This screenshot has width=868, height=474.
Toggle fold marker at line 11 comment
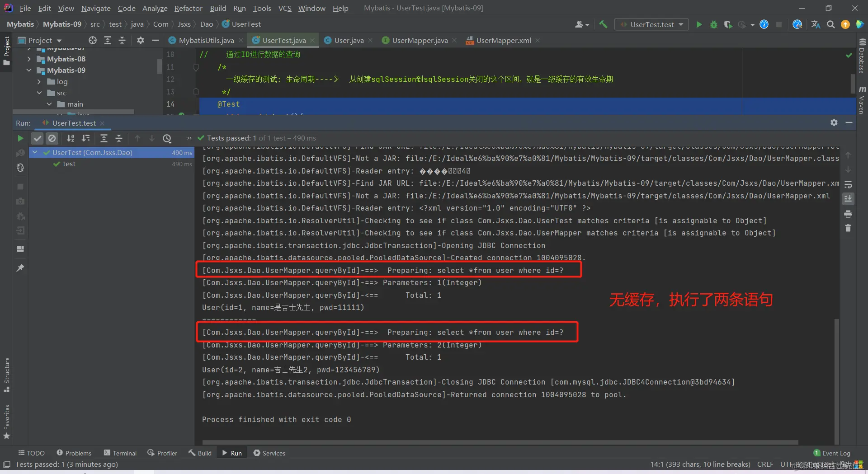[196, 67]
